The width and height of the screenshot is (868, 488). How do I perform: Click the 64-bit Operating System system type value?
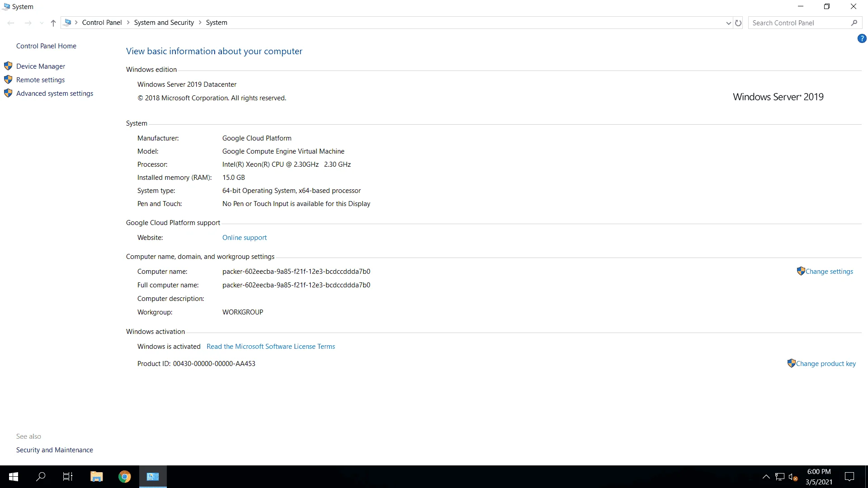click(x=292, y=191)
